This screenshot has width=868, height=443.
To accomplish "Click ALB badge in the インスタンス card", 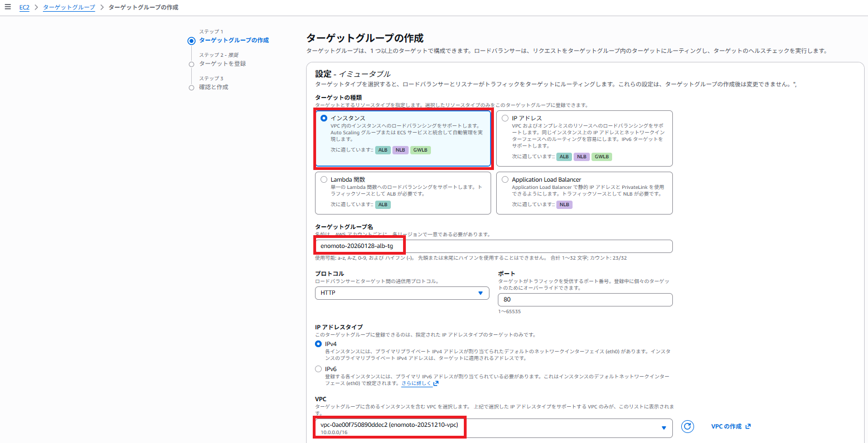I will pyautogui.click(x=382, y=150).
